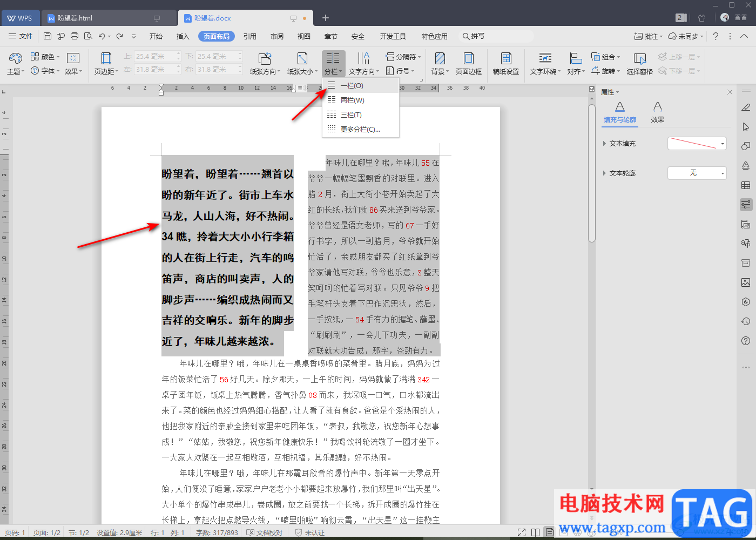Switch to the 开始 ribbon tab
Image resolution: width=756 pixels, height=540 pixels.
pos(156,36)
